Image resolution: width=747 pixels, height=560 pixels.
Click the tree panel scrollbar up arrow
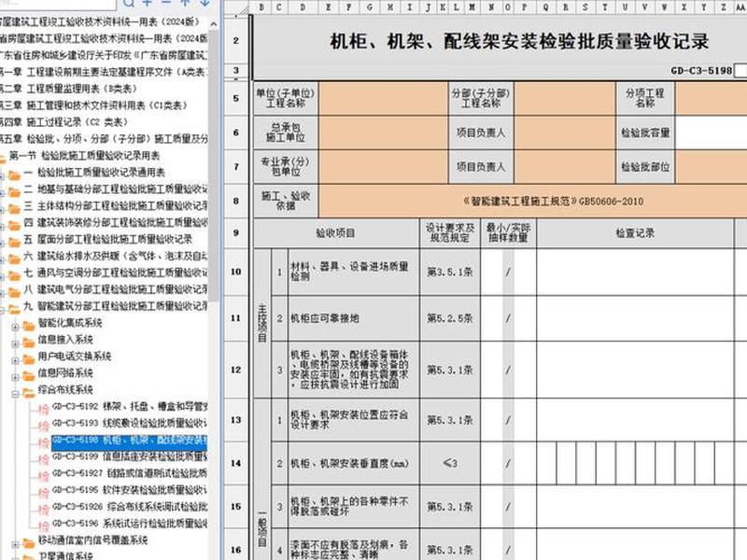214,24
